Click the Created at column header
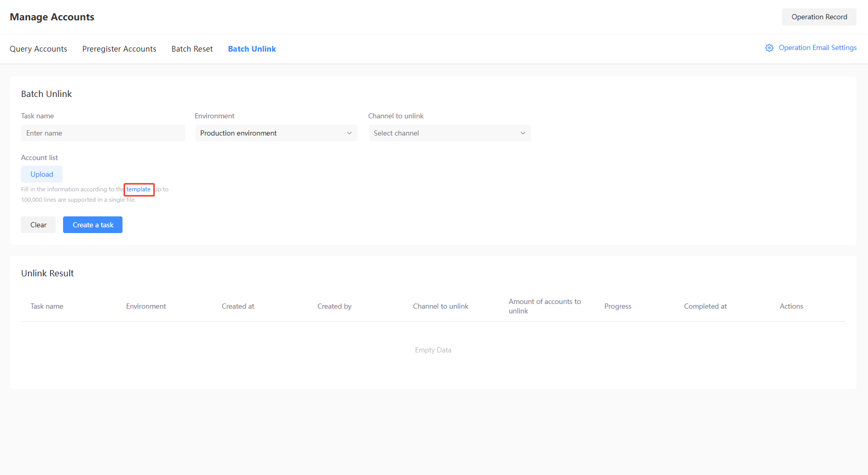This screenshot has width=868, height=475. coord(238,307)
